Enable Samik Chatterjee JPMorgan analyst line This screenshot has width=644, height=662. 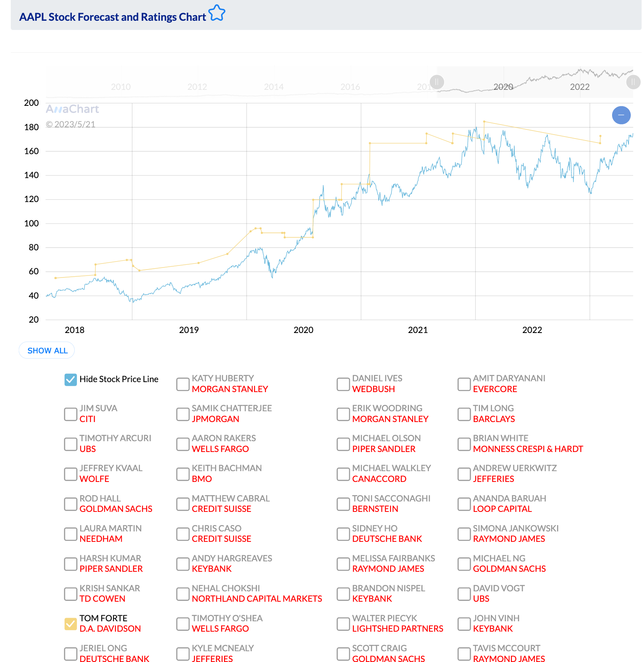[x=183, y=414]
